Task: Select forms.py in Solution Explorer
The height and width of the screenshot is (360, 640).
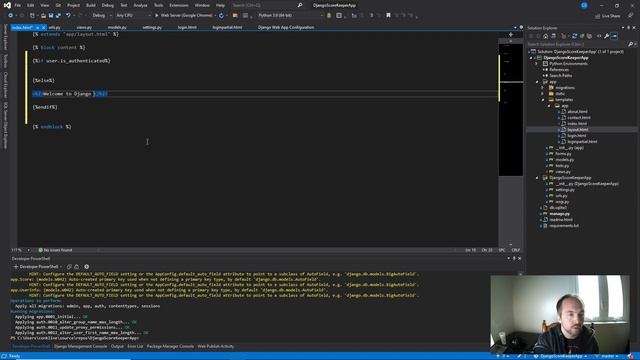Action: pyautogui.click(x=563, y=154)
